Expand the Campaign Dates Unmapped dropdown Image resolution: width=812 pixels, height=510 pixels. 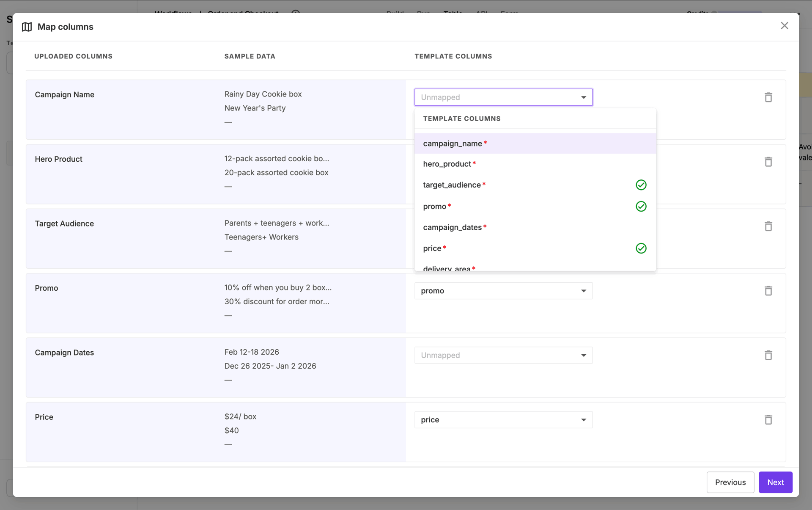[x=503, y=355]
